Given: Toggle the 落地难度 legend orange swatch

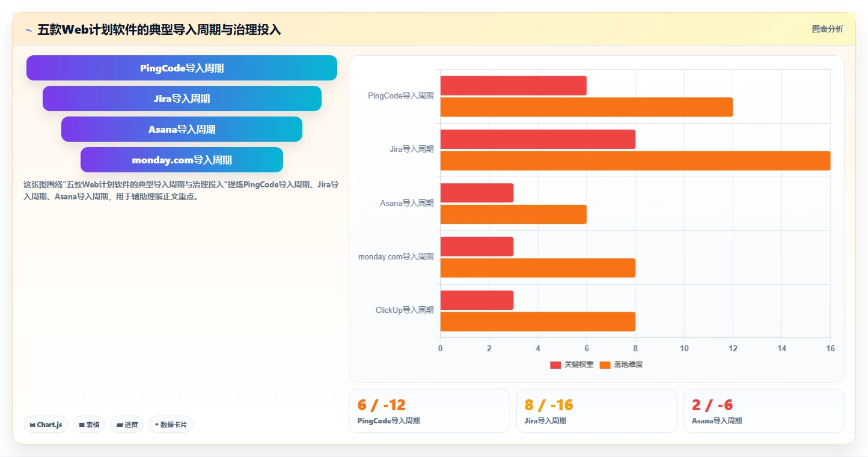Looking at the screenshot, I should tap(605, 365).
